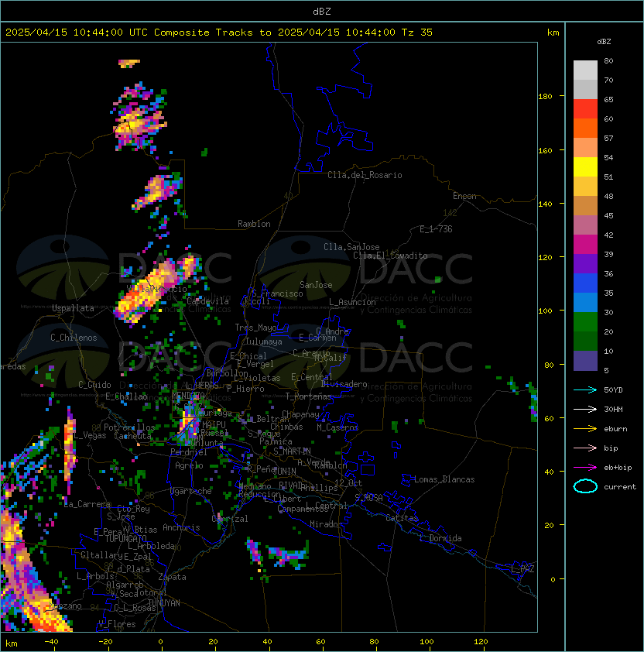The width and height of the screenshot is (644, 652).
Task: Click the 'Encon' place label
Action: [464, 196]
